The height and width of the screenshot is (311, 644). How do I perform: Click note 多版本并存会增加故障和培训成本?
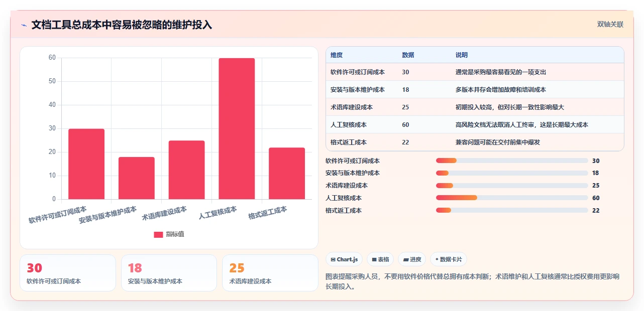(x=501, y=90)
